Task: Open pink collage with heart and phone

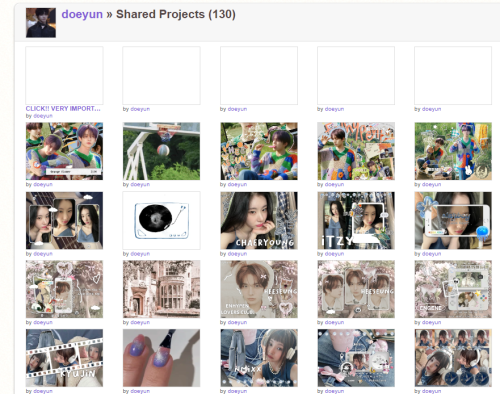Action: [x=64, y=289]
